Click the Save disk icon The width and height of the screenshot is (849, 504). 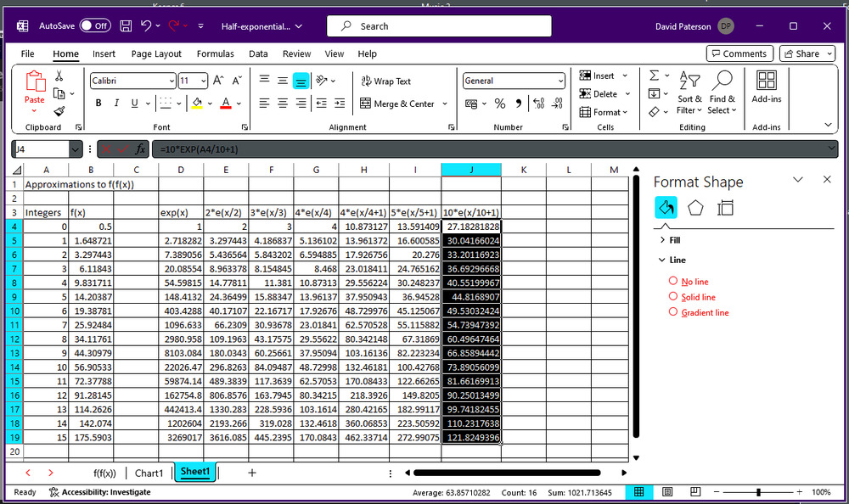[126, 26]
